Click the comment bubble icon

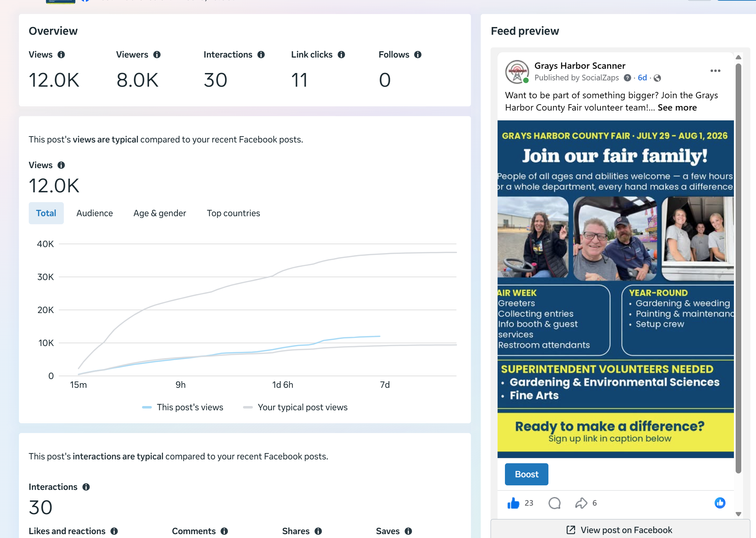[x=555, y=503]
